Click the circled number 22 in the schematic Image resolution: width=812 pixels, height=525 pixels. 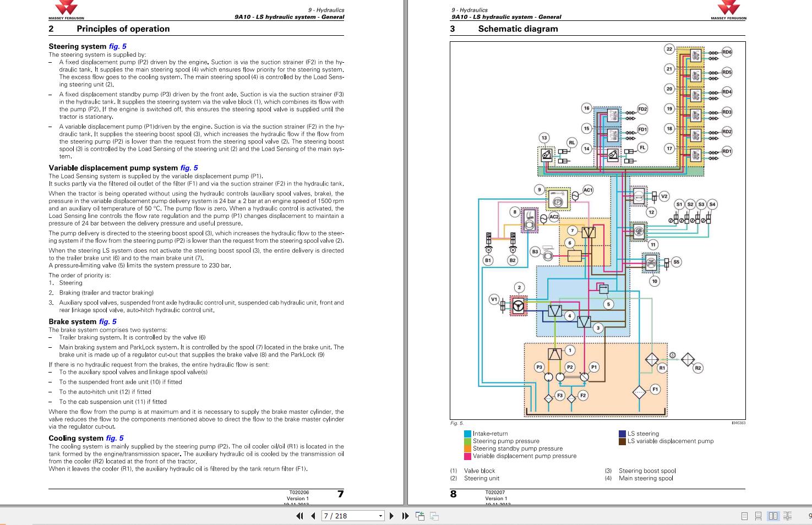click(x=669, y=49)
